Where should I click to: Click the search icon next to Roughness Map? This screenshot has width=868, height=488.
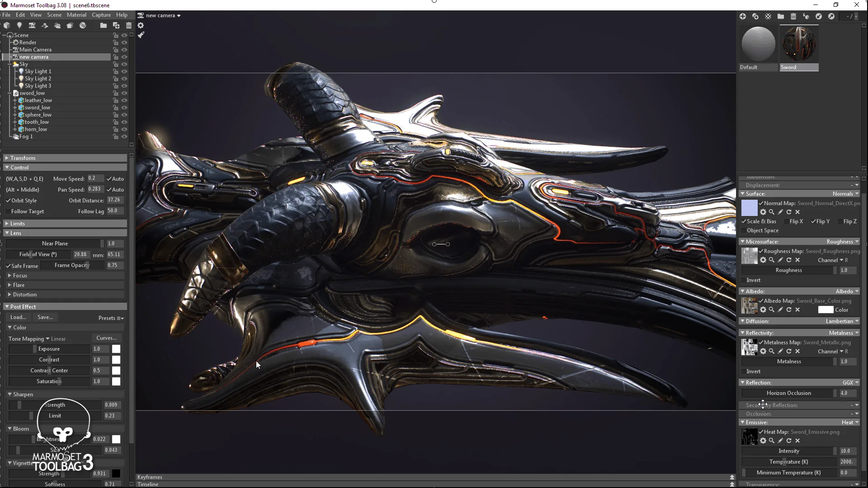click(x=771, y=260)
